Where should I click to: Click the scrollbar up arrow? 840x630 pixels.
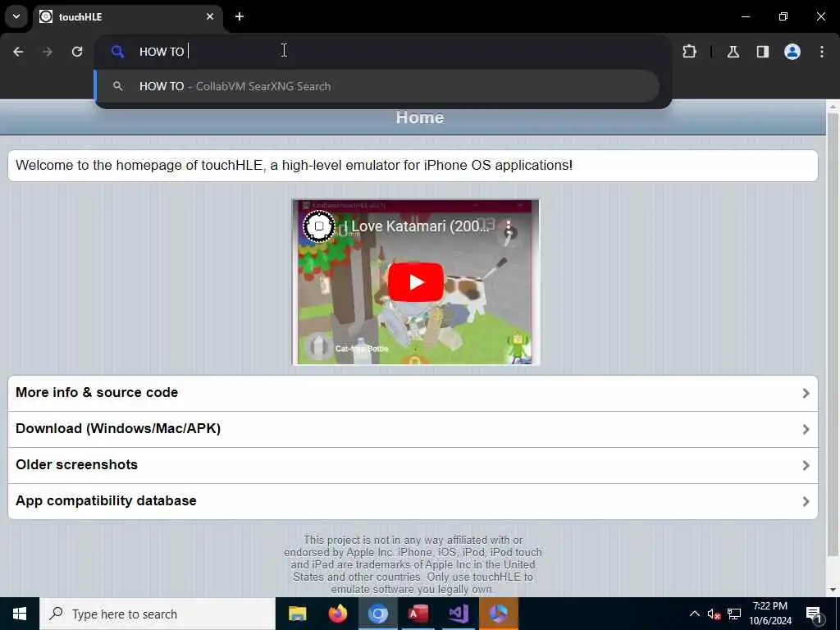tap(833, 107)
